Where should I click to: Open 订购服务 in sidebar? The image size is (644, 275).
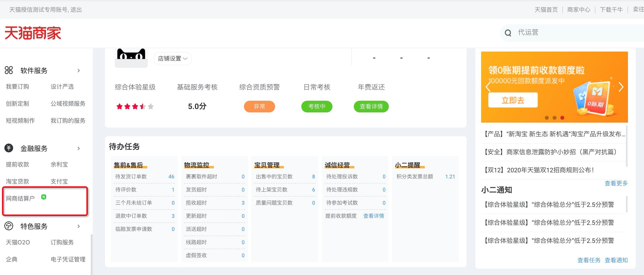pos(62,242)
